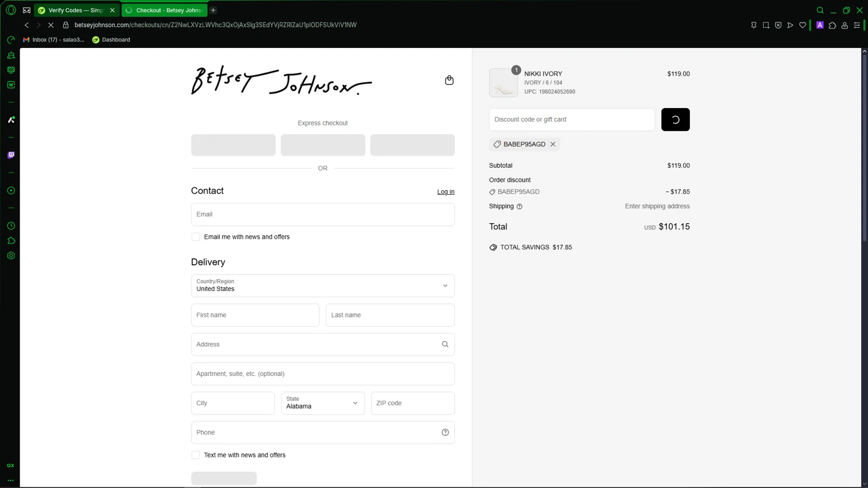Close the Verify Codes tab

(112, 10)
